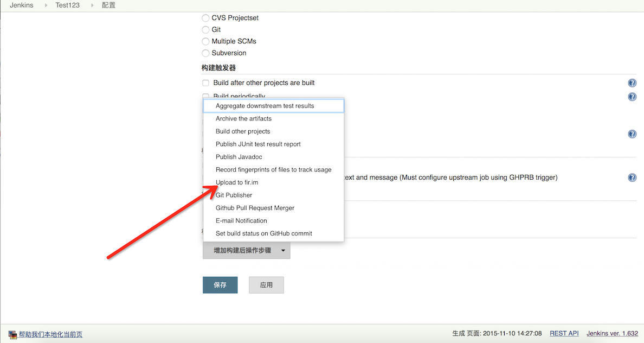
Task: Choose Github Pull Request Merger
Action: (274, 208)
